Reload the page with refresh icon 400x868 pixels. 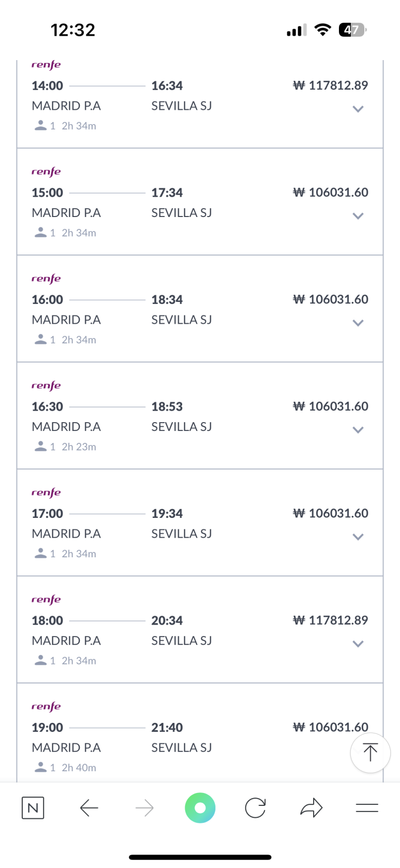256,808
